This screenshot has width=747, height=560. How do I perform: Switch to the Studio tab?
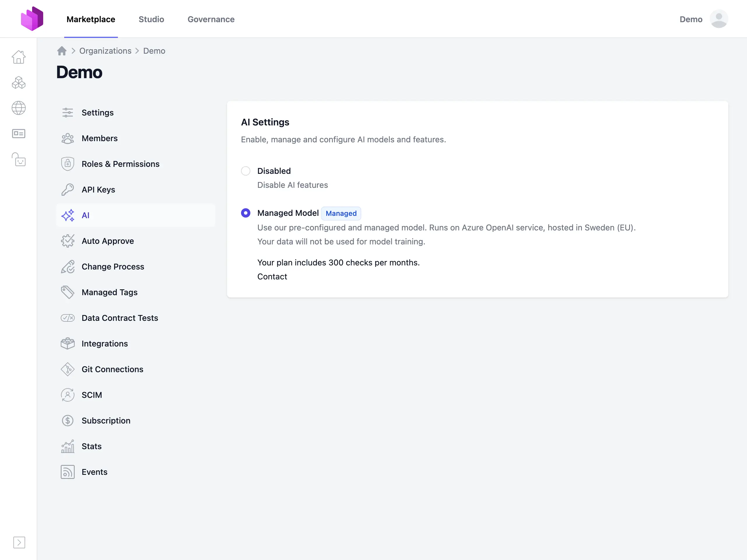coord(151,19)
